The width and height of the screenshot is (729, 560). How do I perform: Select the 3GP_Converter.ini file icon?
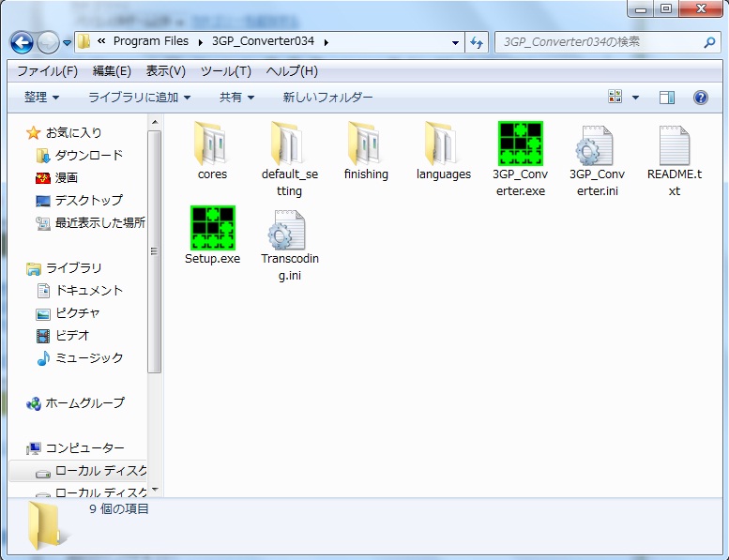click(x=597, y=145)
